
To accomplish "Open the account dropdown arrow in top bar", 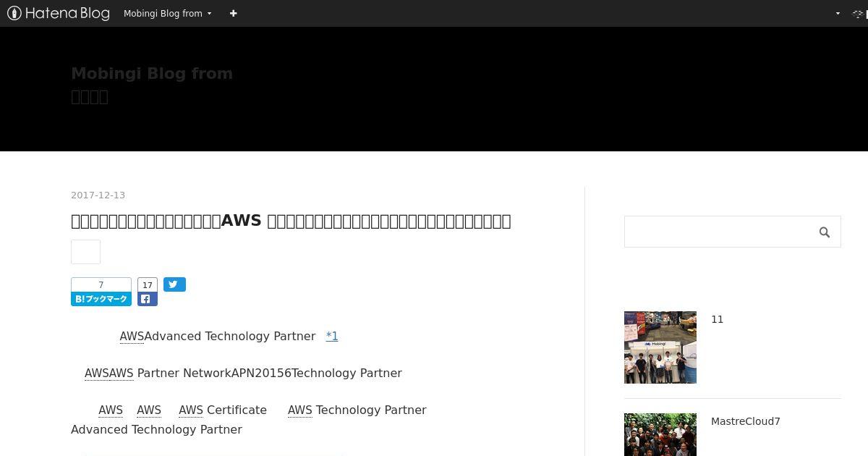I will [838, 13].
